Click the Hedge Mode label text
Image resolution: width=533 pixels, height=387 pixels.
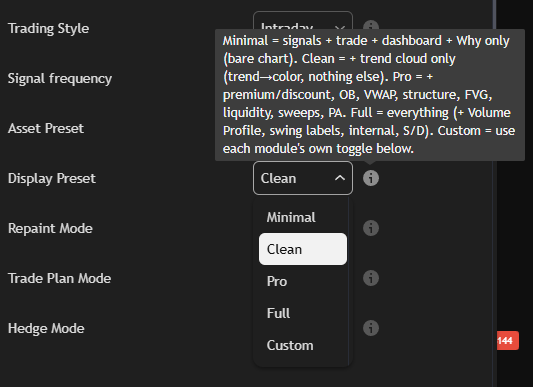point(46,329)
